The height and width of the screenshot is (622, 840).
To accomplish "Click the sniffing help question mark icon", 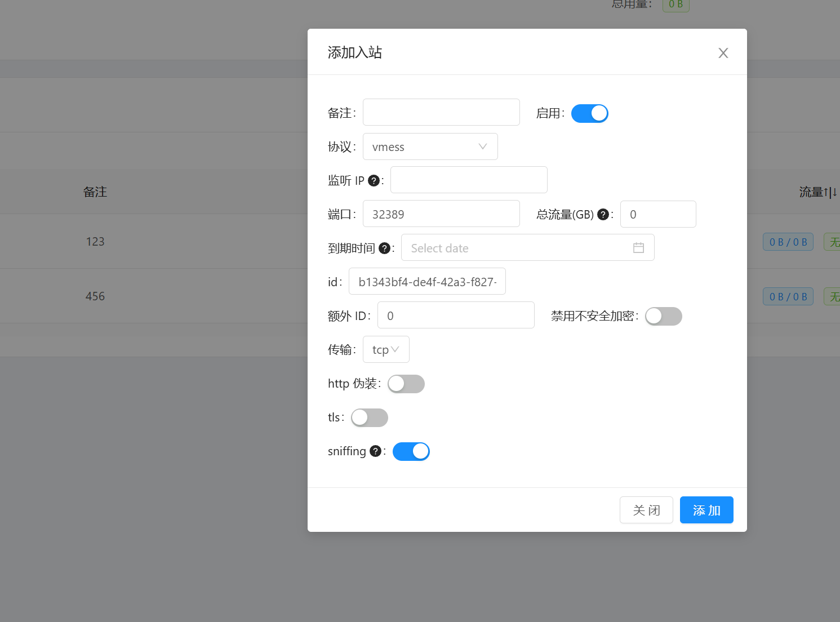I will [x=376, y=451].
